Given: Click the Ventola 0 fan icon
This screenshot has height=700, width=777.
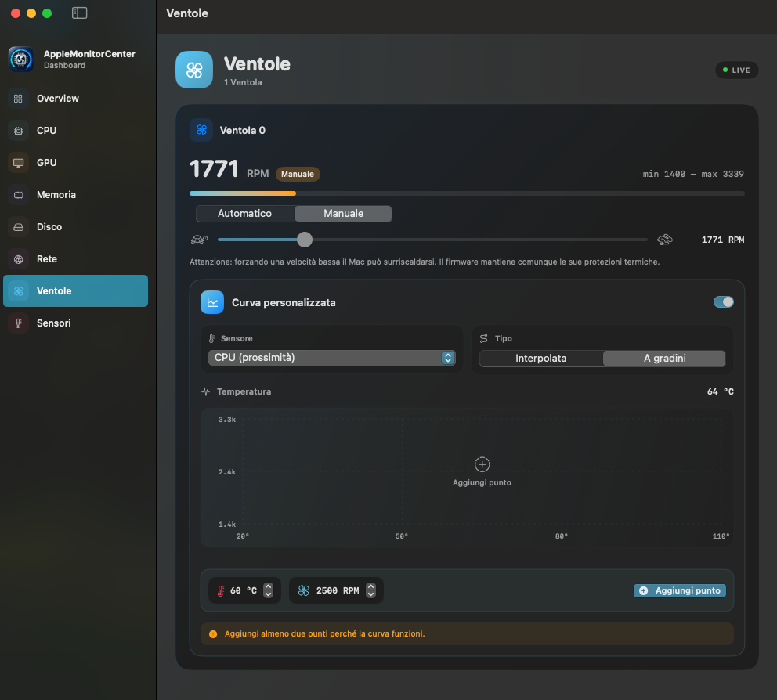Looking at the screenshot, I should [201, 130].
